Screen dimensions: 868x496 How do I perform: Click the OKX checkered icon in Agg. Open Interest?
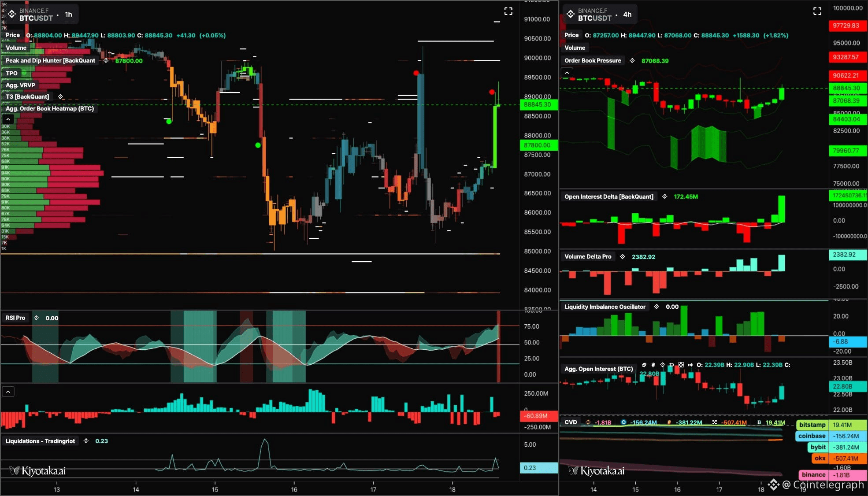click(681, 365)
